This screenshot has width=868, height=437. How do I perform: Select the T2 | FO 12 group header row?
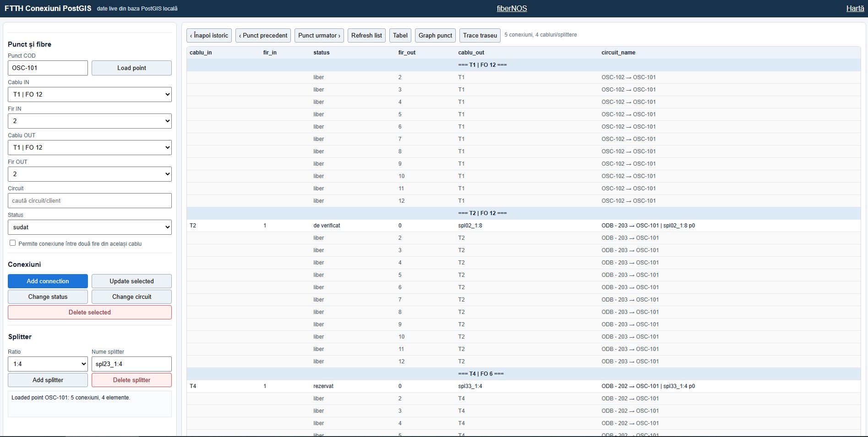click(524, 213)
